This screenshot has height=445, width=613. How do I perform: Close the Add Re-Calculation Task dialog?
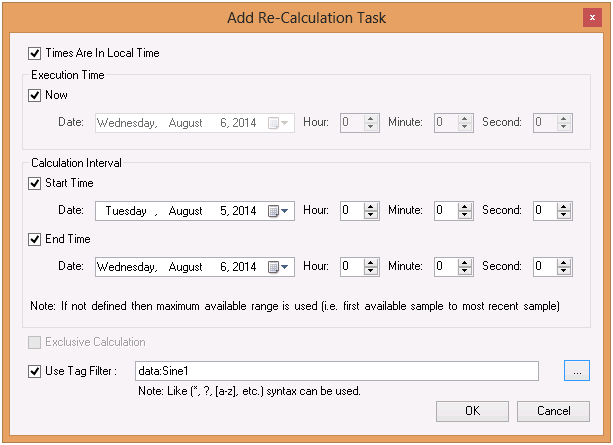point(592,16)
